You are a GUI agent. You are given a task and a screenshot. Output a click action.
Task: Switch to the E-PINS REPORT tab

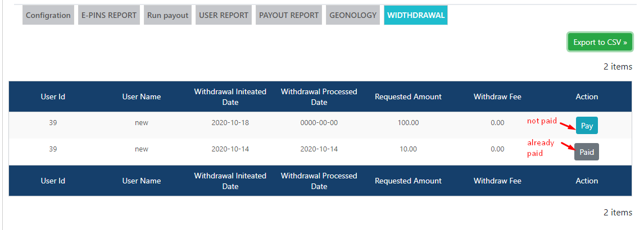[109, 15]
